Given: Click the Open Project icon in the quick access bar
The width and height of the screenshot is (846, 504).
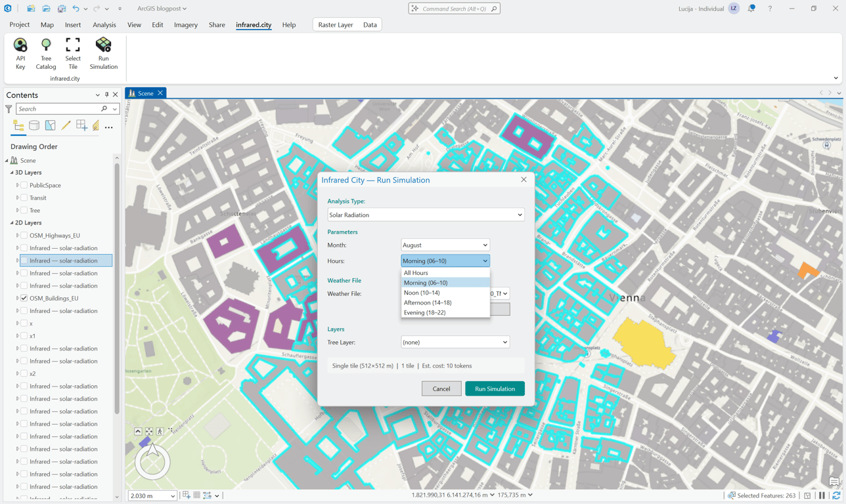Looking at the screenshot, I should (46, 9).
